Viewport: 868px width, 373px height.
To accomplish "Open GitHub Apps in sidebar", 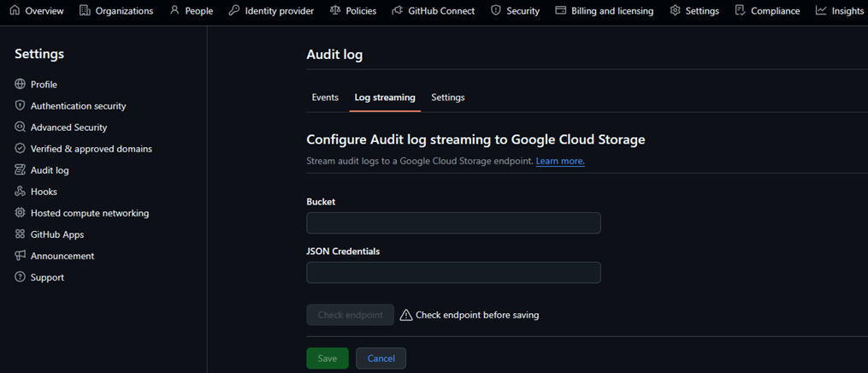I will pyautogui.click(x=57, y=234).
